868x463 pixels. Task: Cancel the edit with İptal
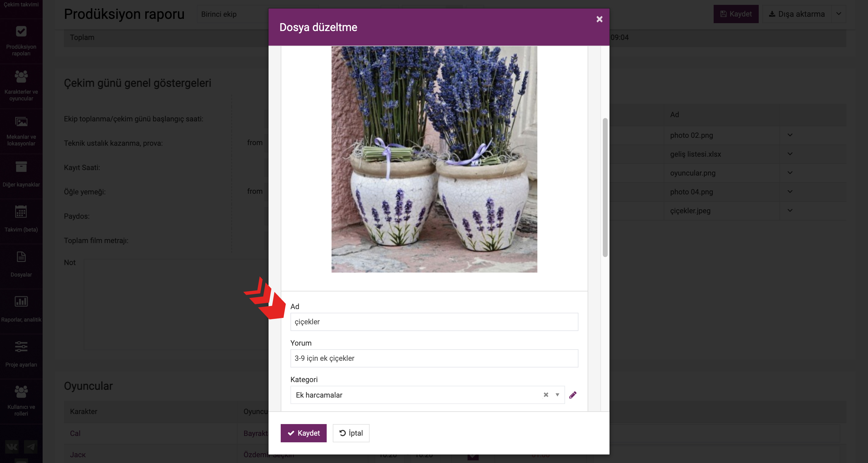point(351,433)
